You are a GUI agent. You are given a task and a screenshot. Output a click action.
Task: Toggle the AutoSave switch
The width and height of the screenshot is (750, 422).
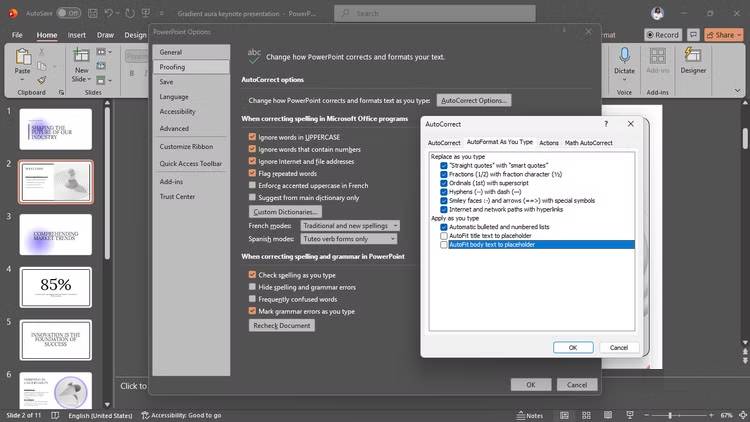tap(68, 13)
